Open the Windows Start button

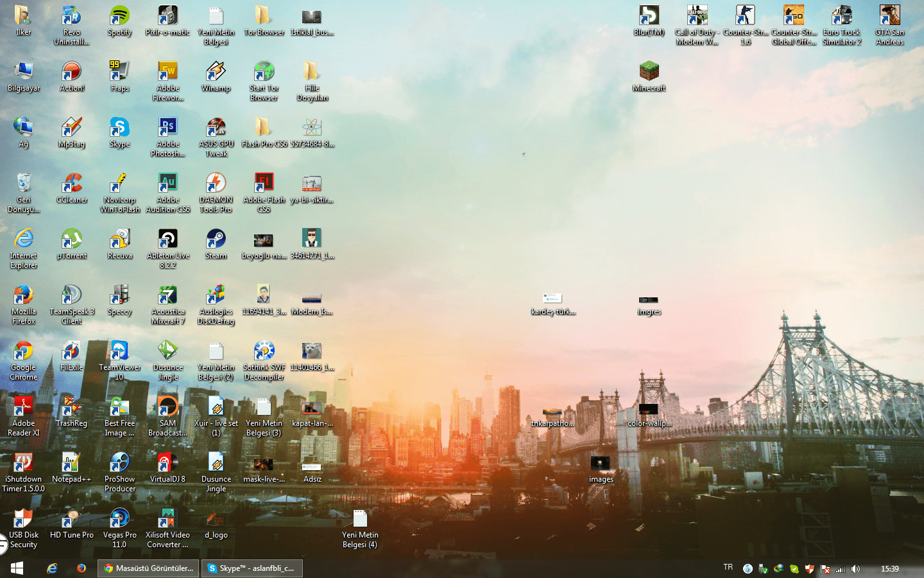17,568
